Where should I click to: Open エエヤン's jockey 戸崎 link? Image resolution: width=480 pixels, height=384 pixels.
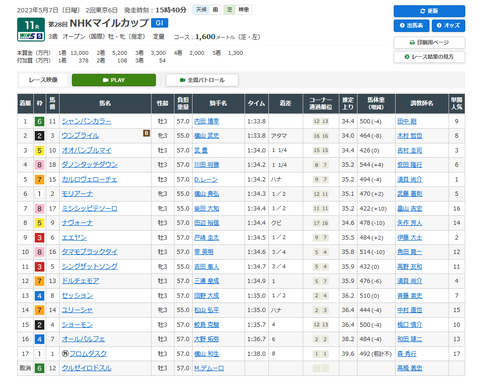[207, 237]
